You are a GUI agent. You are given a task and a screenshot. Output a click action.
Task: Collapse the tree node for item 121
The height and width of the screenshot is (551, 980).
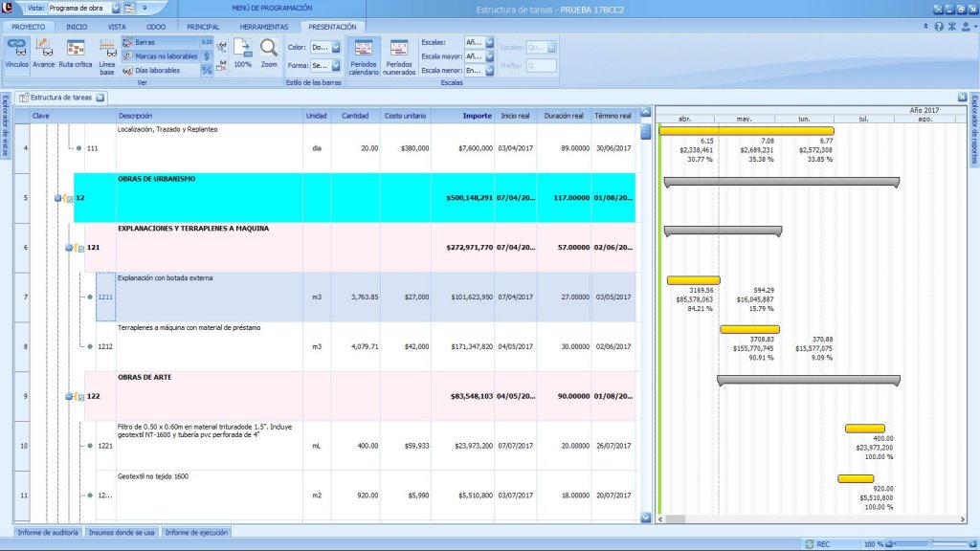69,249
